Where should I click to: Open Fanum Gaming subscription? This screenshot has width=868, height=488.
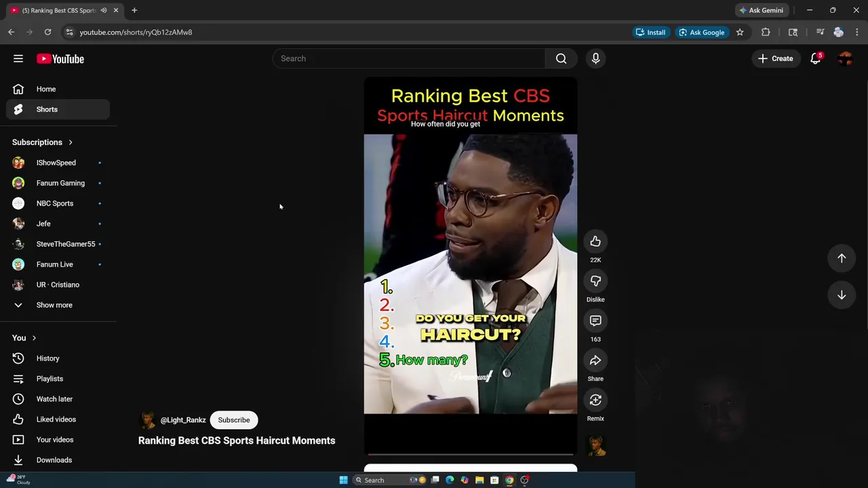click(58, 183)
